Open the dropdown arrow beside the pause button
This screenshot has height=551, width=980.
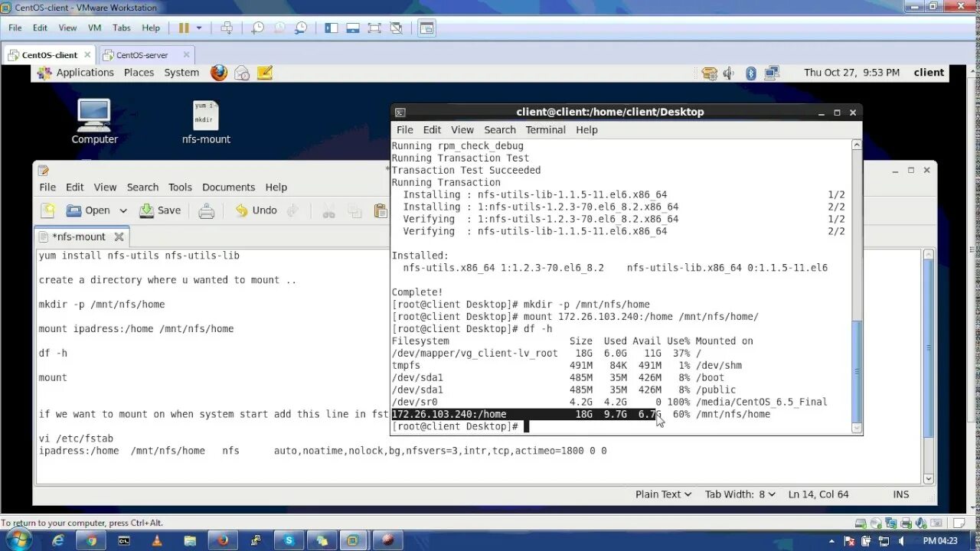coord(199,28)
